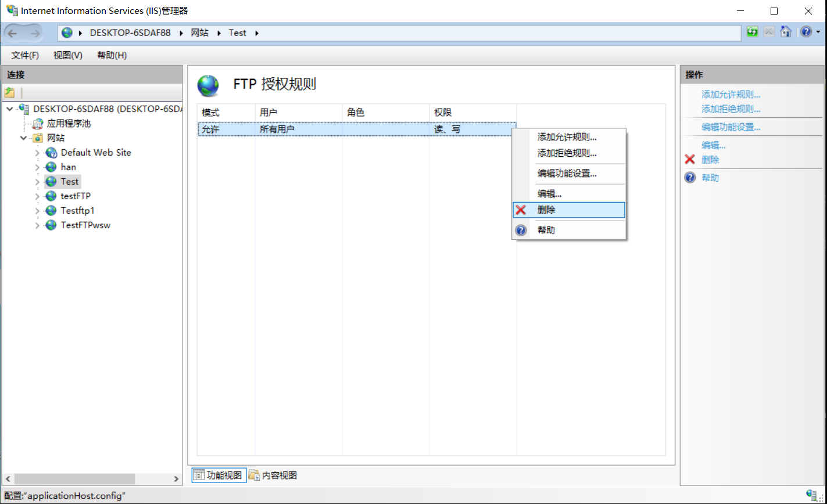The width and height of the screenshot is (827, 504).
Task: Choose 编辑功能设置 in context menu
Action: tap(568, 173)
